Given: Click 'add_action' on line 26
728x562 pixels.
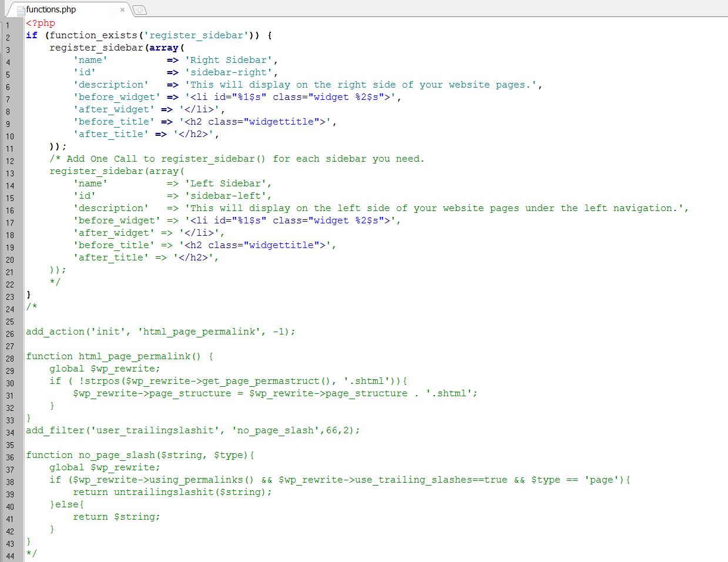Looking at the screenshot, I should 55,332.
